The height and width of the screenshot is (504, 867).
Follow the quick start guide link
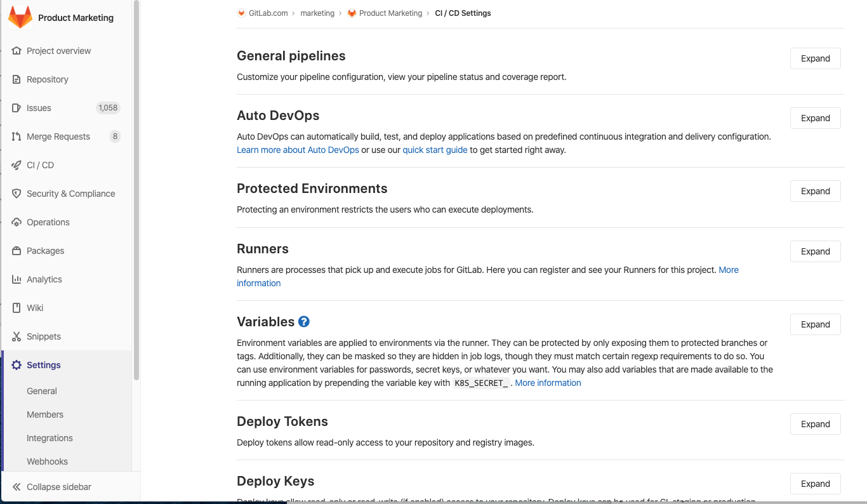click(x=435, y=150)
